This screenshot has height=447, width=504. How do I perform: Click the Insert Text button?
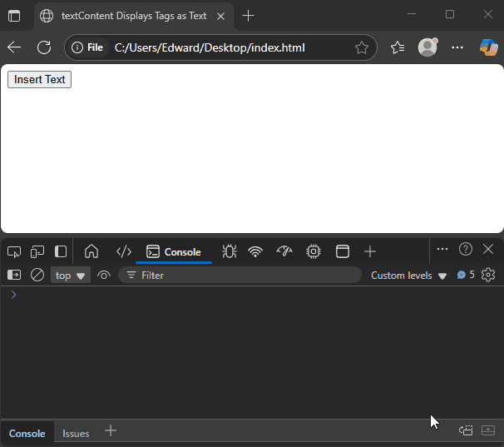[x=40, y=79]
